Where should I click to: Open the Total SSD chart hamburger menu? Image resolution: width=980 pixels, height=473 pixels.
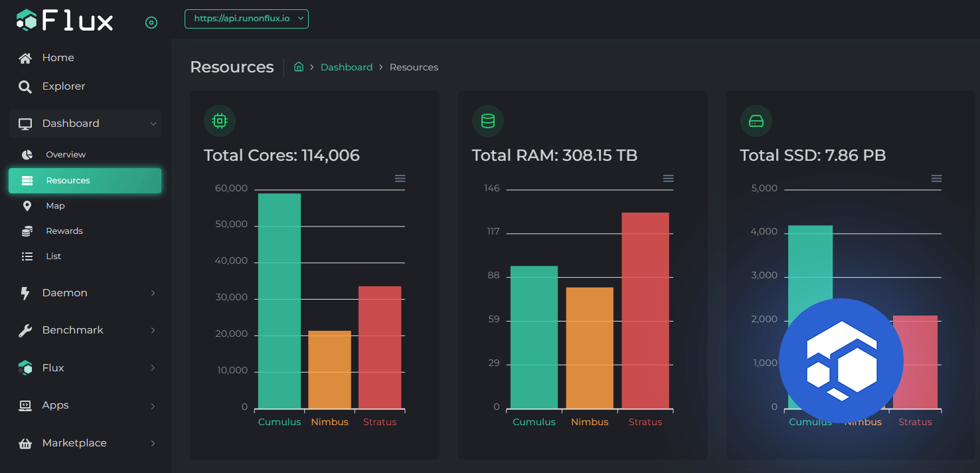pos(937,179)
